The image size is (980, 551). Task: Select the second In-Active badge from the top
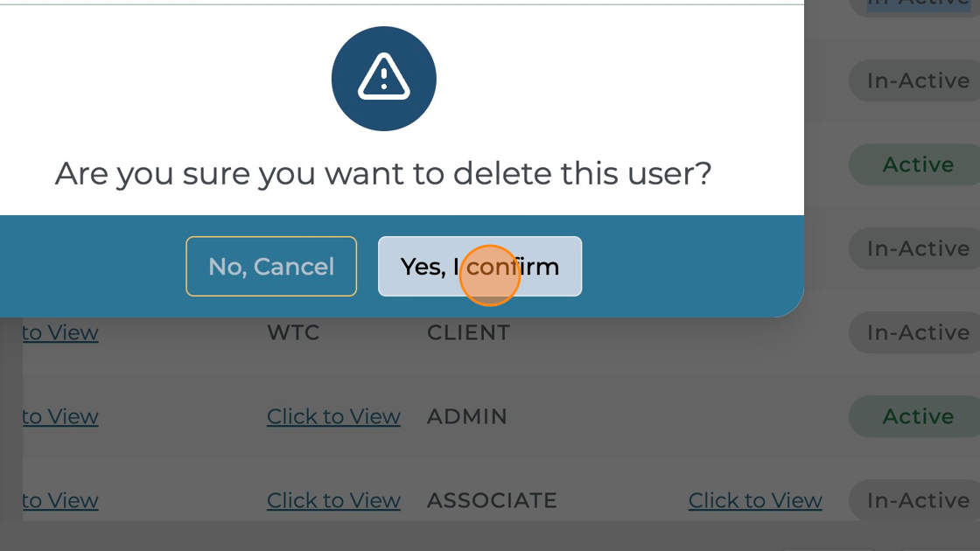click(919, 80)
